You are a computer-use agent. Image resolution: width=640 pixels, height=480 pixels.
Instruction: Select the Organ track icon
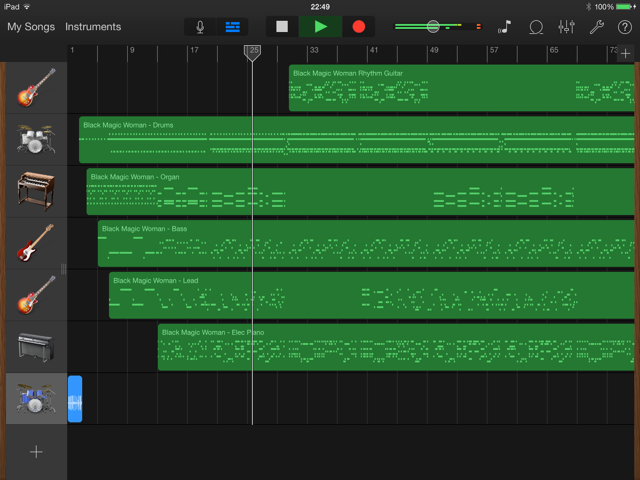click(36, 191)
